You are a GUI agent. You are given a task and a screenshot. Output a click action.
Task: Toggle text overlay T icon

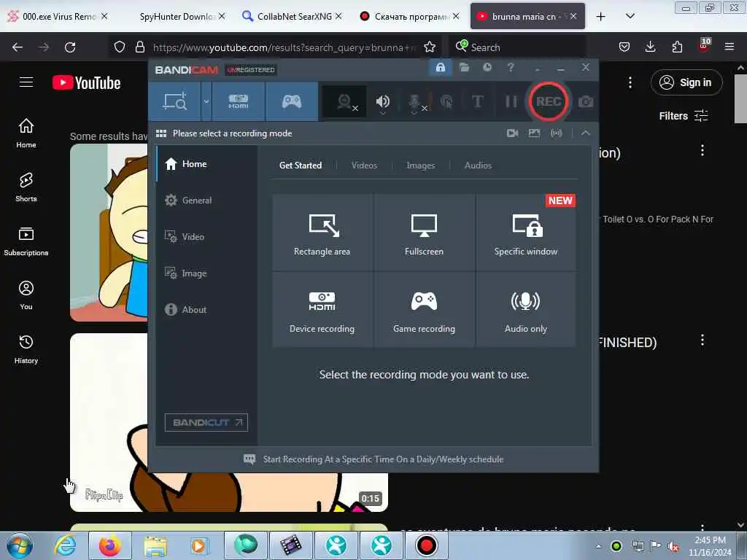click(x=477, y=101)
